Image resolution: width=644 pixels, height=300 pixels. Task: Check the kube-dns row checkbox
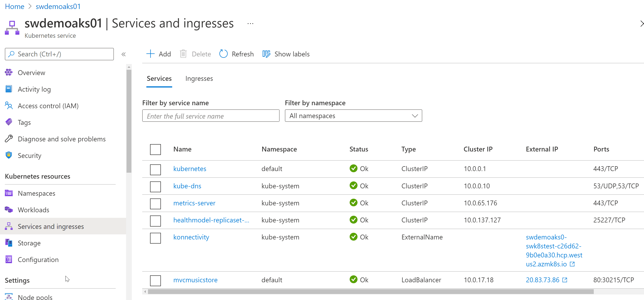155,187
